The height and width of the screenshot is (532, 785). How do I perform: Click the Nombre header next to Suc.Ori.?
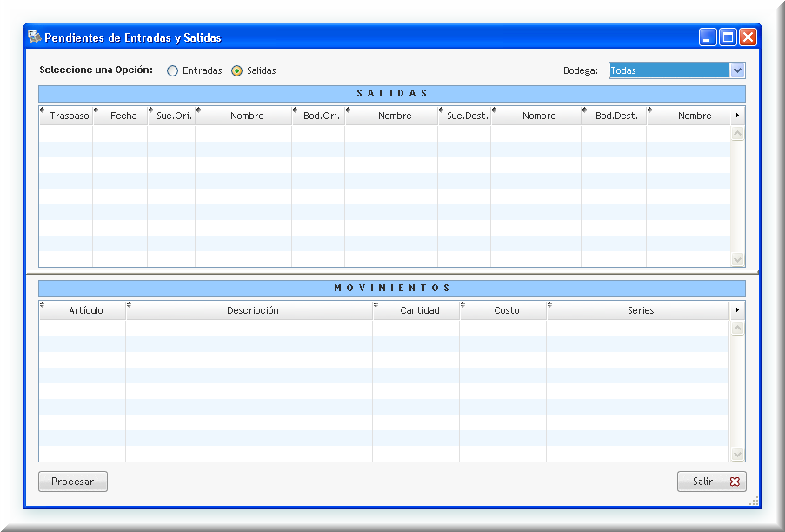tap(243, 116)
